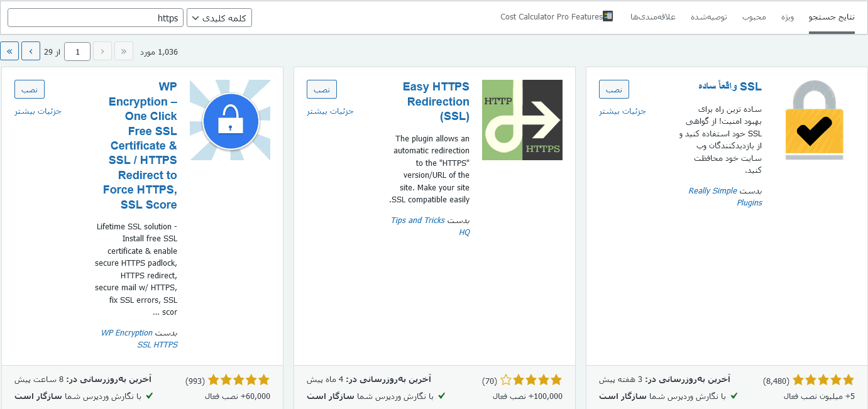Open the SSL واقعاً ساده plugin title
Screen dimensions: 868x409
coord(730,87)
